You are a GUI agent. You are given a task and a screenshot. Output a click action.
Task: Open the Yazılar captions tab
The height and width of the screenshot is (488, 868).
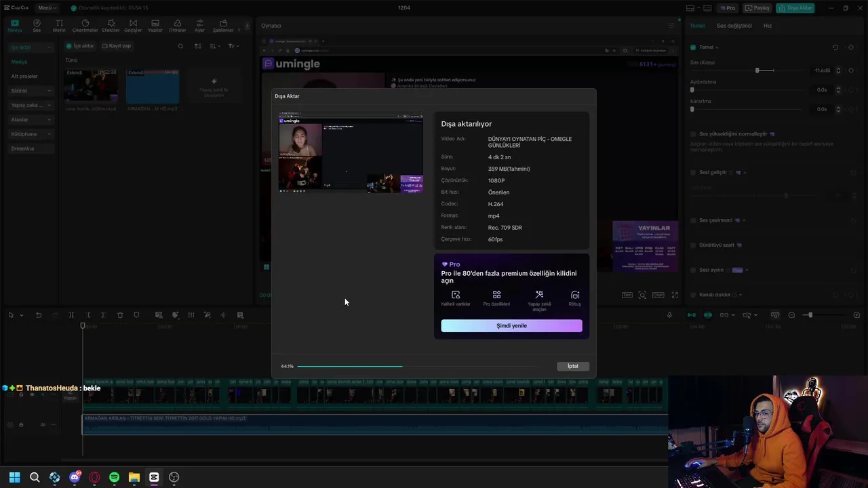155,26
